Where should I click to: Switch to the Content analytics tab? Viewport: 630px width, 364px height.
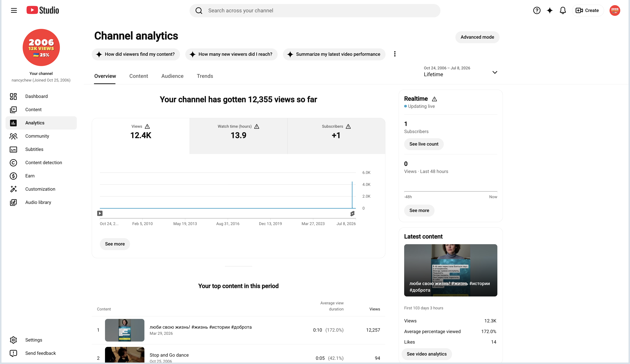139,76
